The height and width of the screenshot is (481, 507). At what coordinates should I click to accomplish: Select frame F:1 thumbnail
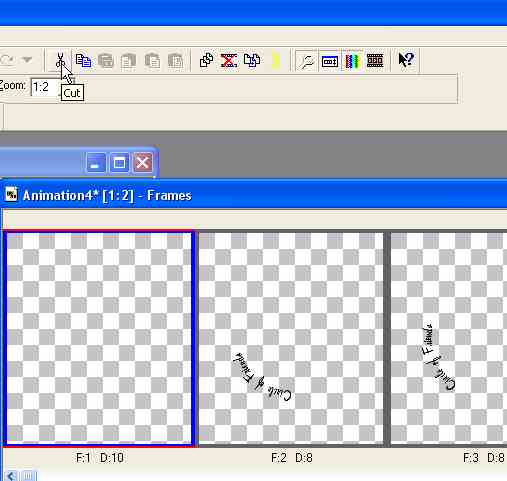99,338
